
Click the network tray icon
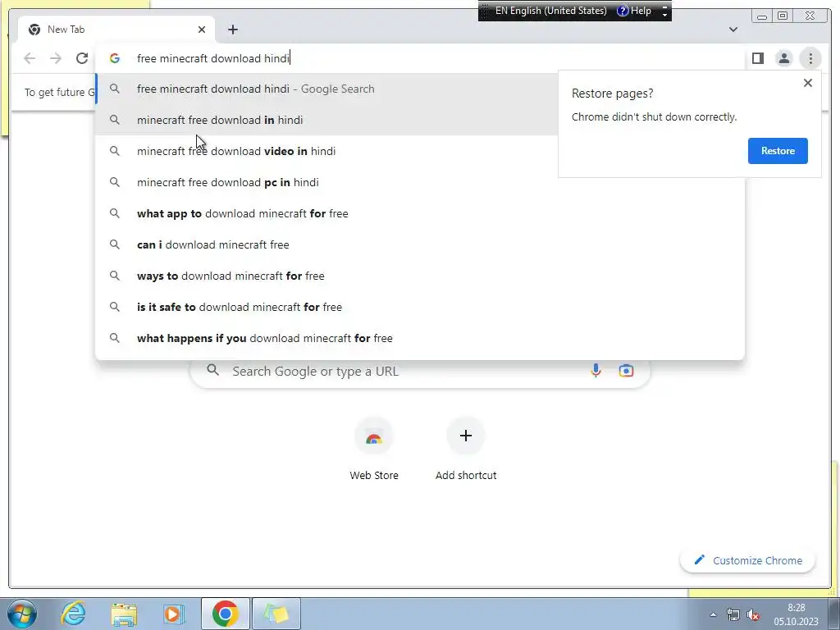click(733, 614)
